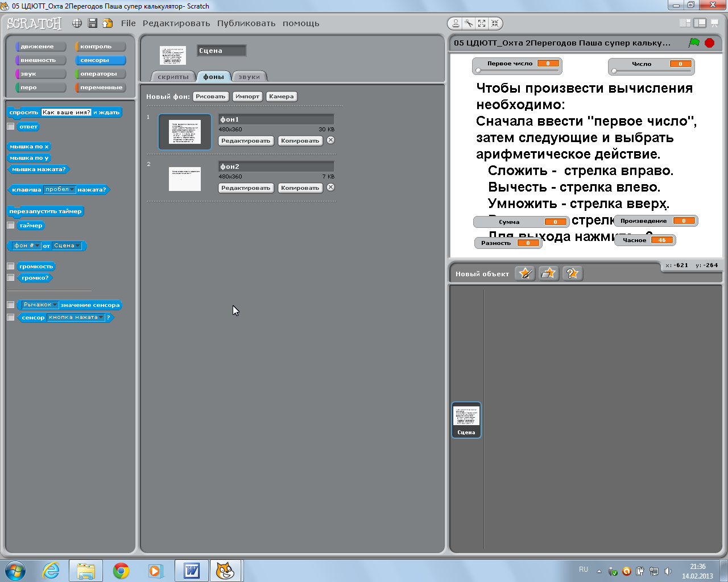This screenshot has width=728, height=582.
Task: Toggle the таймер reporter checkbox
Action: click(10, 226)
